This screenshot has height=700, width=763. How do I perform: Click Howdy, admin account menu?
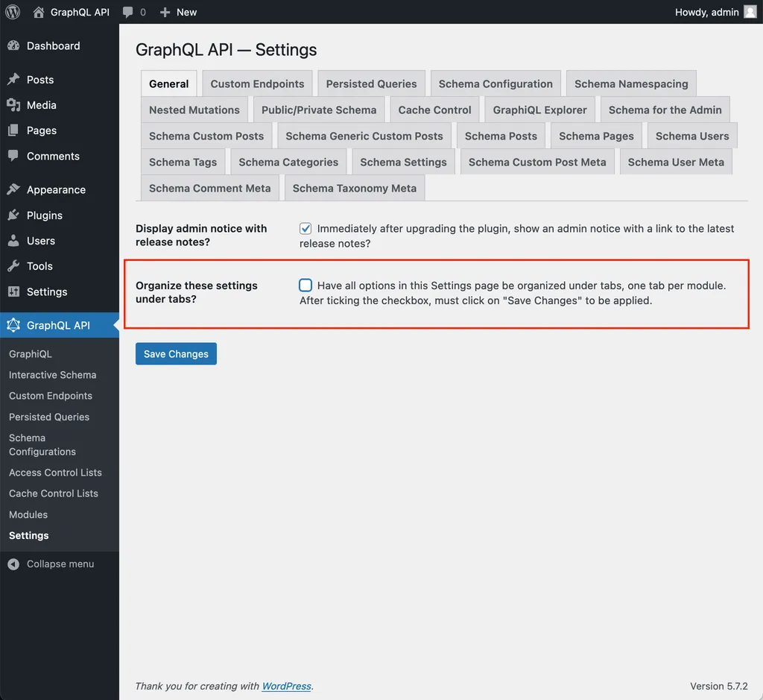click(716, 12)
